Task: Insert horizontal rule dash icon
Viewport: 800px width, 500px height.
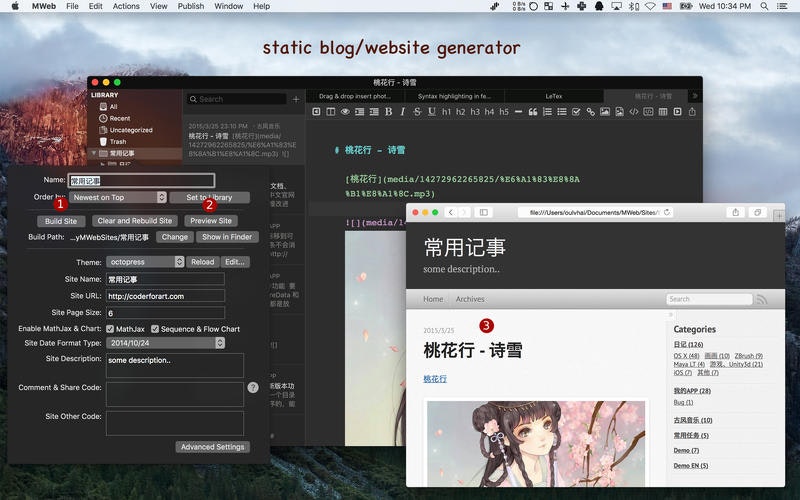Action: tap(518, 112)
